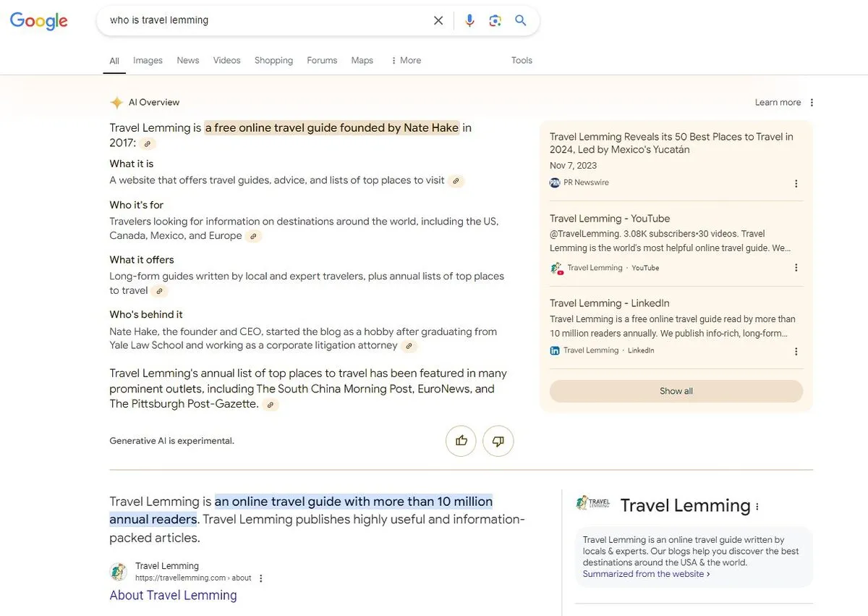Image resolution: width=868 pixels, height=616 pixels.
Task: Go to the Google homepage logo
Action: (39, 21)
